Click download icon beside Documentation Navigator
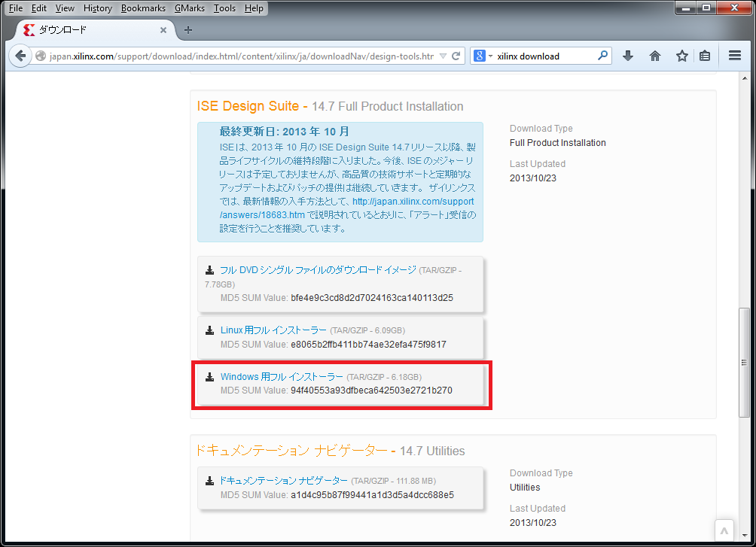Viewport: 756px width, 547px height. [210, 481]
